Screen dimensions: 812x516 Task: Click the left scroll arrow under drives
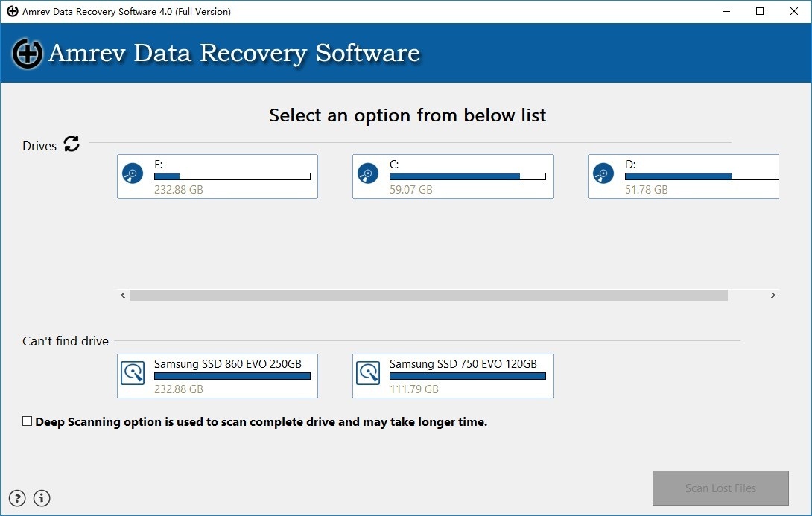point(122,295)
